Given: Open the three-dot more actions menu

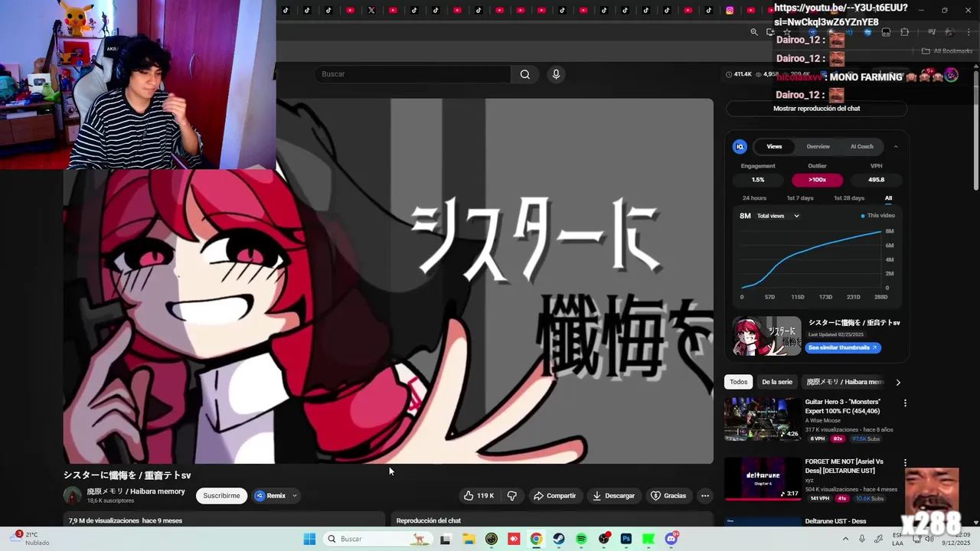Looking at the screenshot, I should tap(705, 496).
